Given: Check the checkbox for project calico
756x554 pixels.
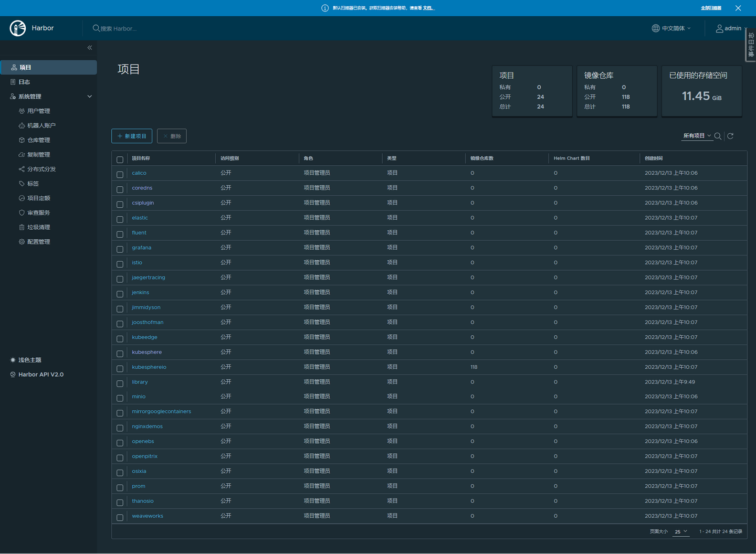Looking at the screenshot, I should 120,174.
